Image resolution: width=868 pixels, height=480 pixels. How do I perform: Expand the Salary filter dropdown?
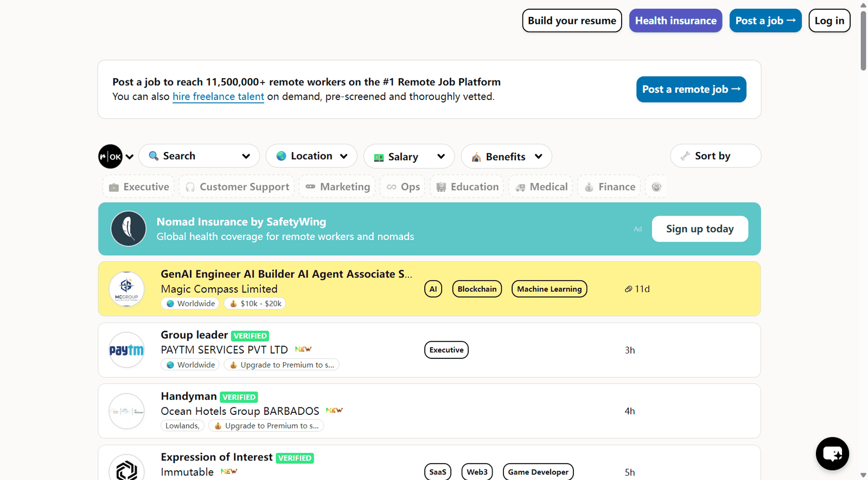[x=409, y=156]
